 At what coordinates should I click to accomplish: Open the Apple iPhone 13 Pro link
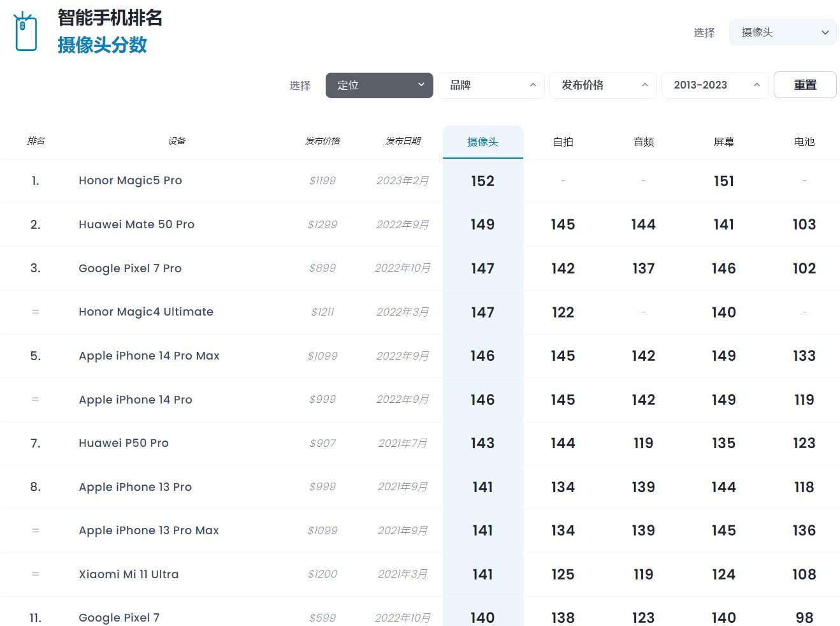click(135, 487)
